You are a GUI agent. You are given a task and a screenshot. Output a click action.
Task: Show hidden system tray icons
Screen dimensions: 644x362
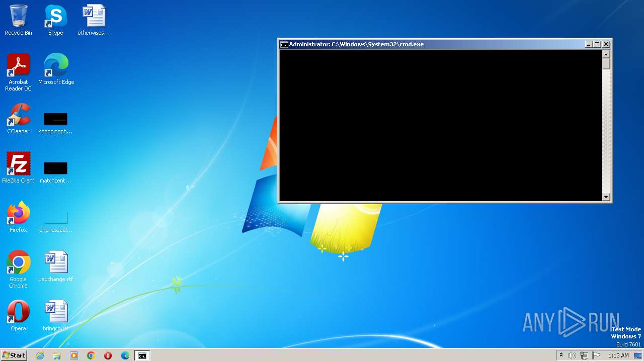[x=561, y=355]
